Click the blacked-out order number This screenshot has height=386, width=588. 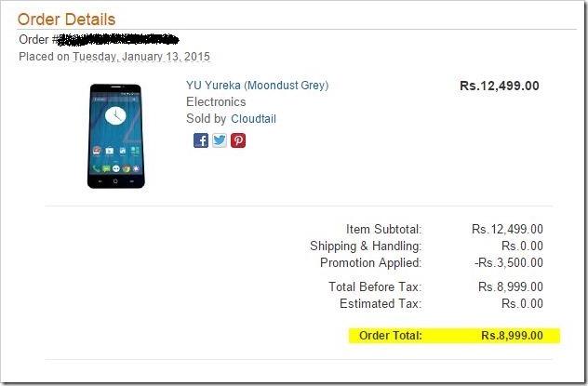click(x=118, y=40)
